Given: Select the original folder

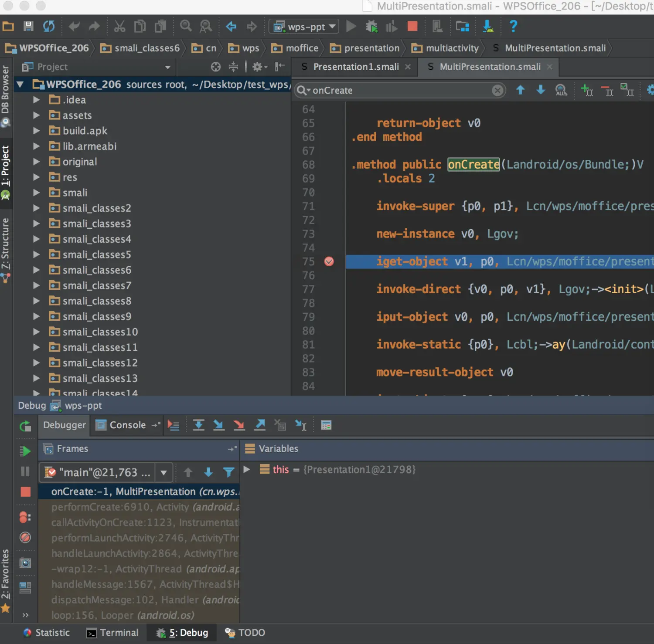Looking at the screenshot, I should (79, 162).
